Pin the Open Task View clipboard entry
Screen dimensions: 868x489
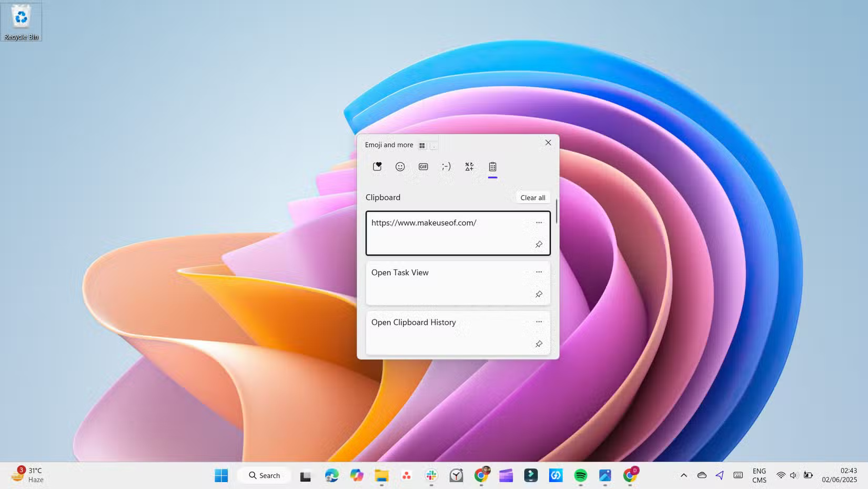539,294
